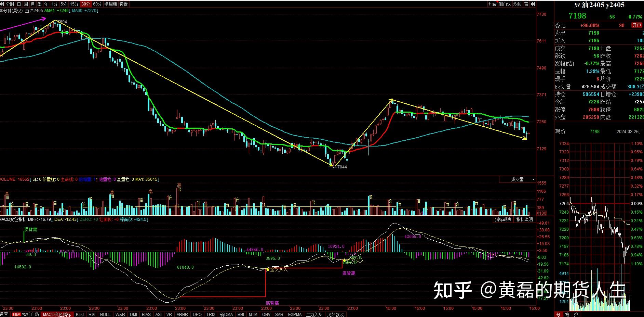Select the 季 quarterly period tab

pyautogui.click(x=39, y=4)
